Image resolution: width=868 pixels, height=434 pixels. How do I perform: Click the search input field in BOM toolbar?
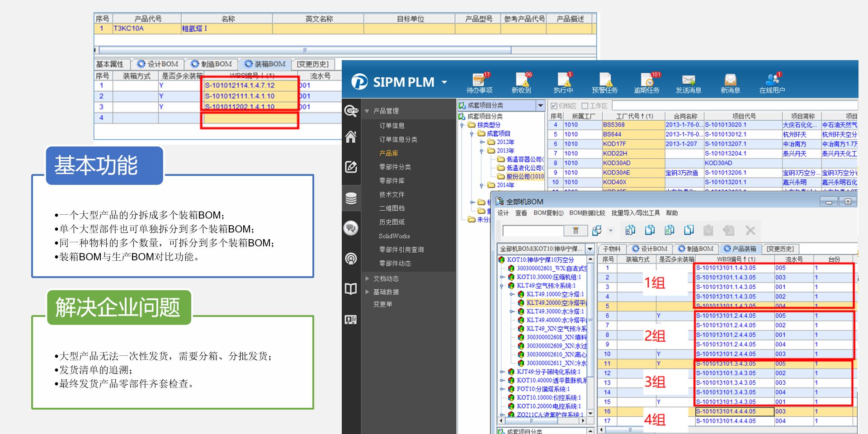click(x=533, y=231)
